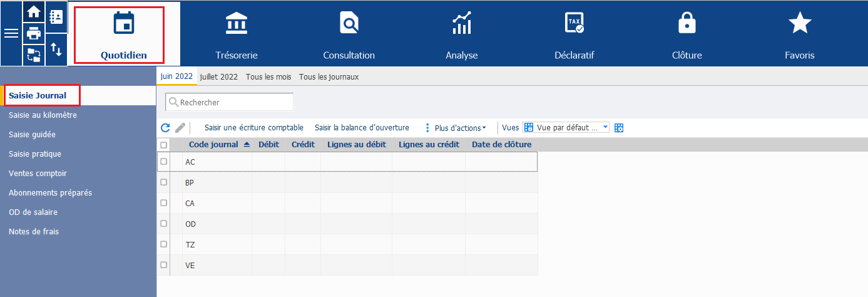
Task: Expand the Plus d'actions dropdown
Action: pos(460,128)
